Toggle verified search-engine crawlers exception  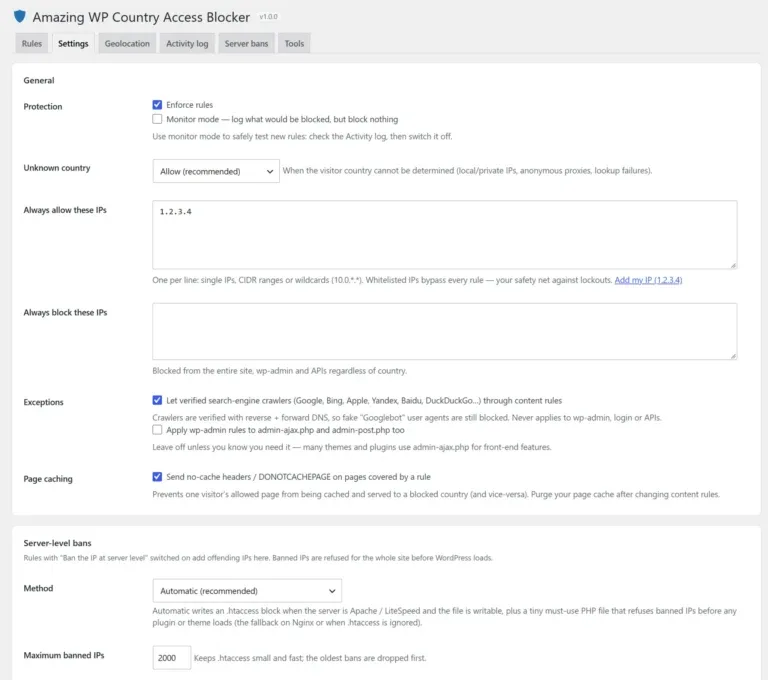[x=157, y=400]
